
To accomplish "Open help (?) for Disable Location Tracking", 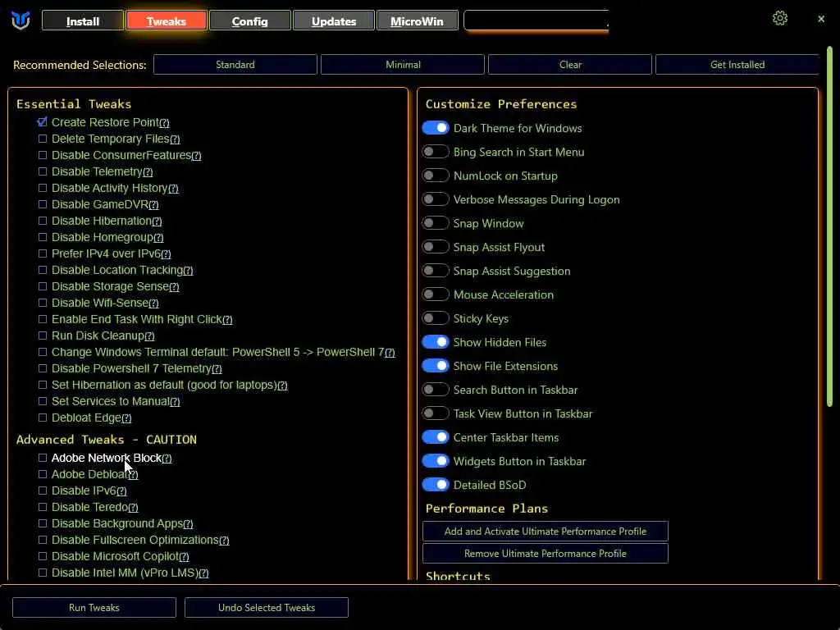I will pos(188,271).
